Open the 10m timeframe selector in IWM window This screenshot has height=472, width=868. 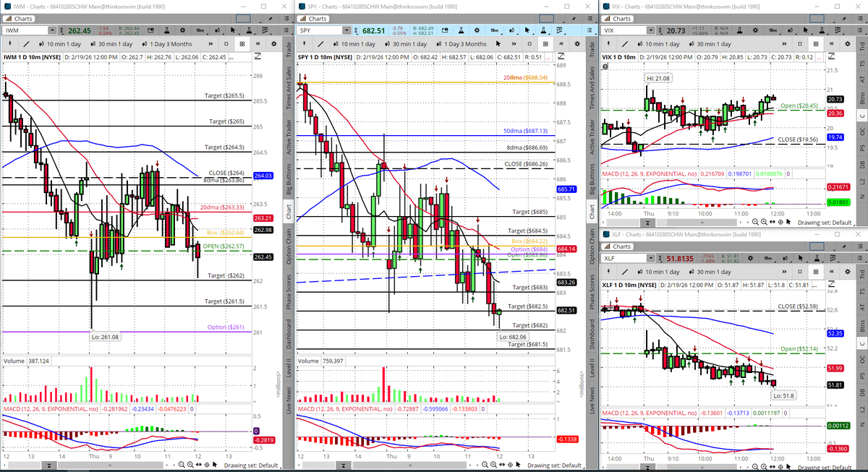200,30
